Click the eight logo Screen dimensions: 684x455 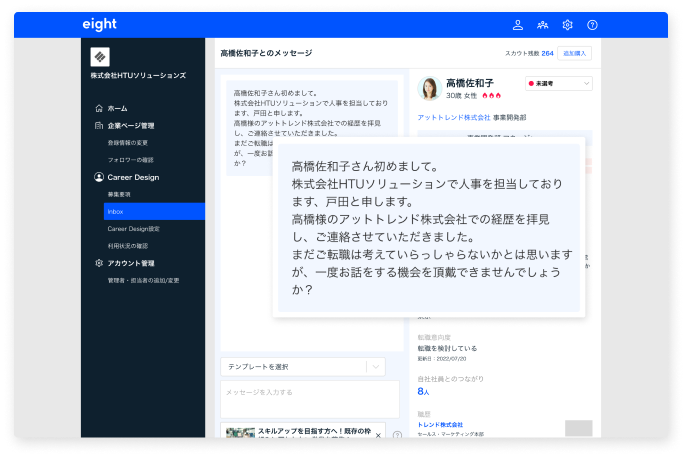(99, 24)
